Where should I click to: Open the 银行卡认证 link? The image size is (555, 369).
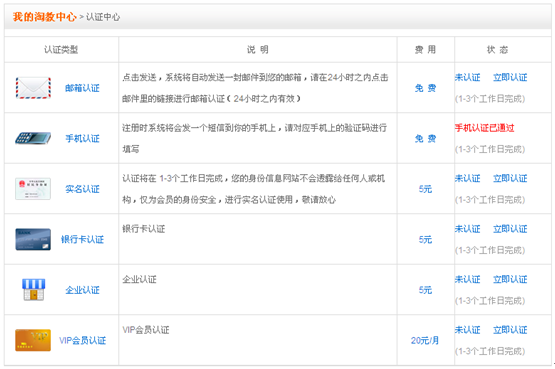coord(82,240)
